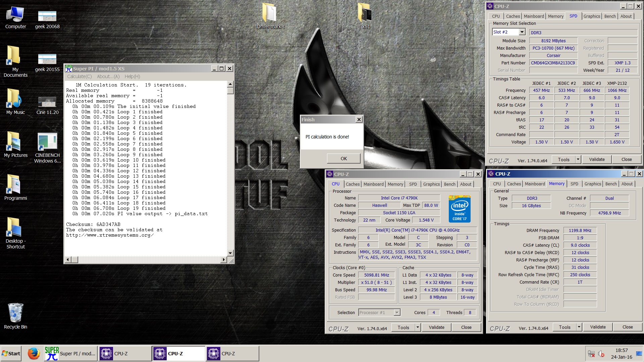Click Tools button in CPU tab window
The image size is (644, 362).
tap(403, 327)
